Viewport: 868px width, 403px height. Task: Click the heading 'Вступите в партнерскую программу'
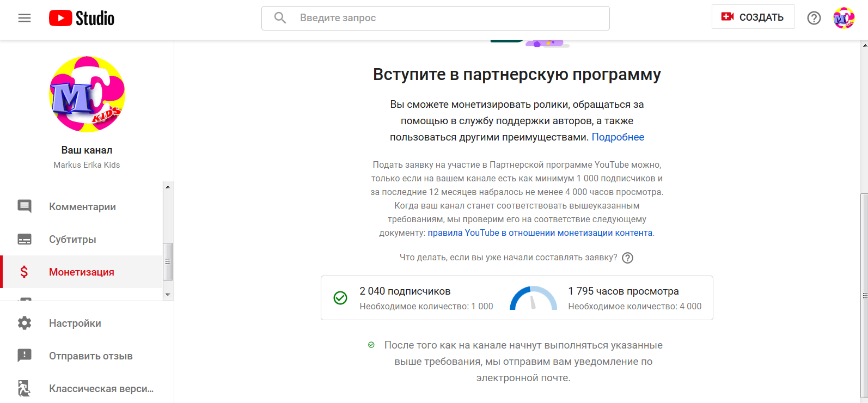pyautogui.click(x=517, y=75)
